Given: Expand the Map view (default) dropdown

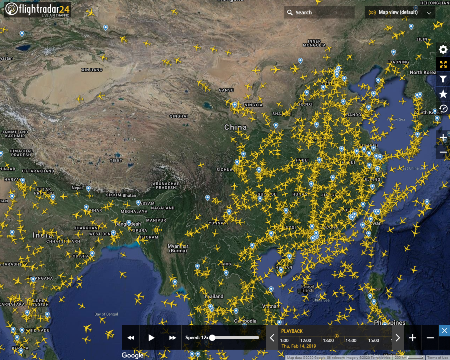Looking at the screenshot, I should (x=399, y=12).
